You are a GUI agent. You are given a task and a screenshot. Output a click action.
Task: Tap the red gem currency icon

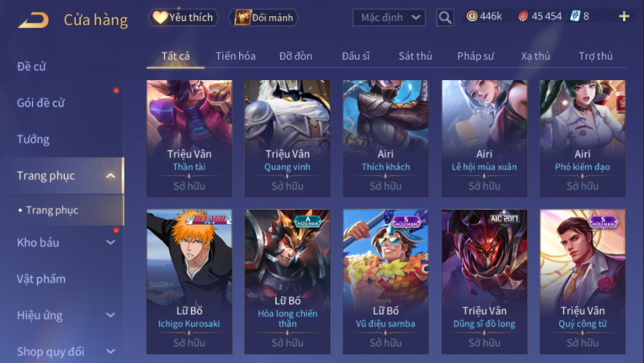click(x=523, y=17)
